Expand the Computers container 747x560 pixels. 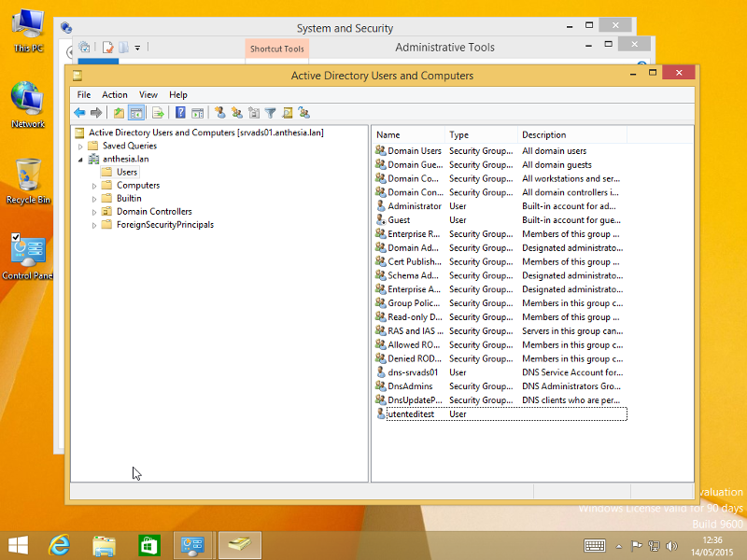pos(94,186)
